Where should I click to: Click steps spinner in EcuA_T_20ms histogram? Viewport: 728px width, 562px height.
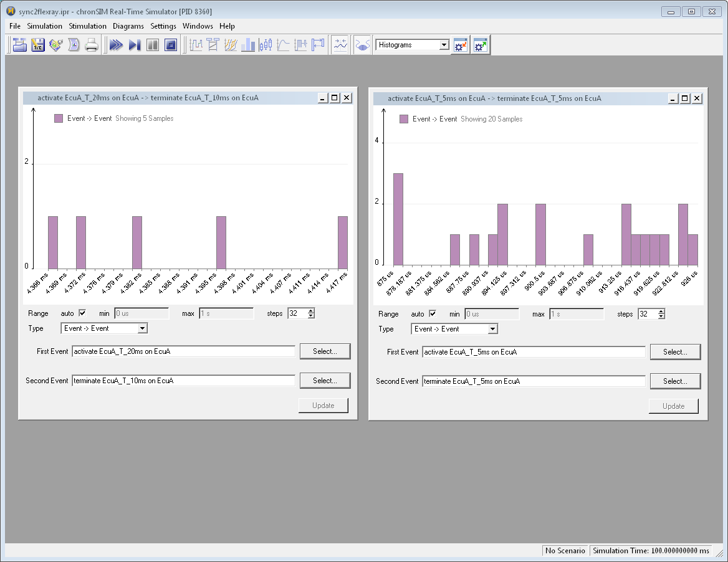pyautogui.click(x=301, y=313)
